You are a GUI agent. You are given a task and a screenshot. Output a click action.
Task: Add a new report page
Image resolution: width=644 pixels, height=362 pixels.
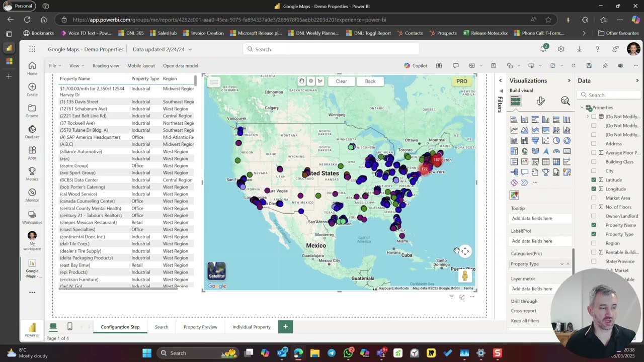click(x=285, y=327)
